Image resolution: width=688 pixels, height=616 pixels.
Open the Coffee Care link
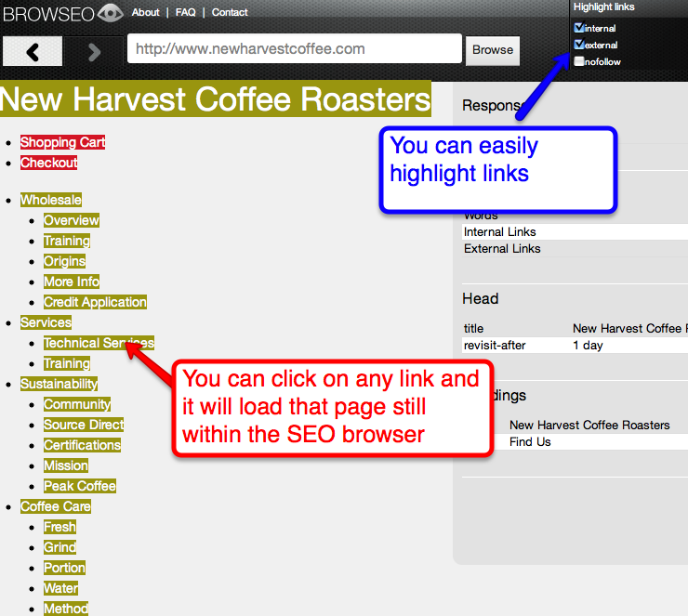(x=56, y=507)
